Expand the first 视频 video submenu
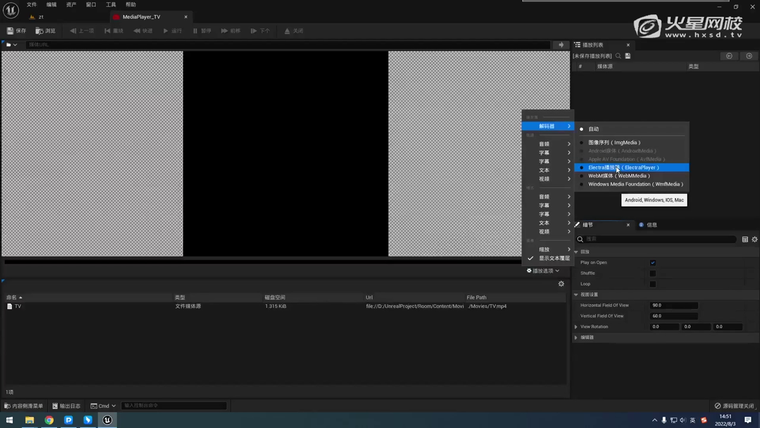The image size is (760, 428). click(x=548, y=179)
